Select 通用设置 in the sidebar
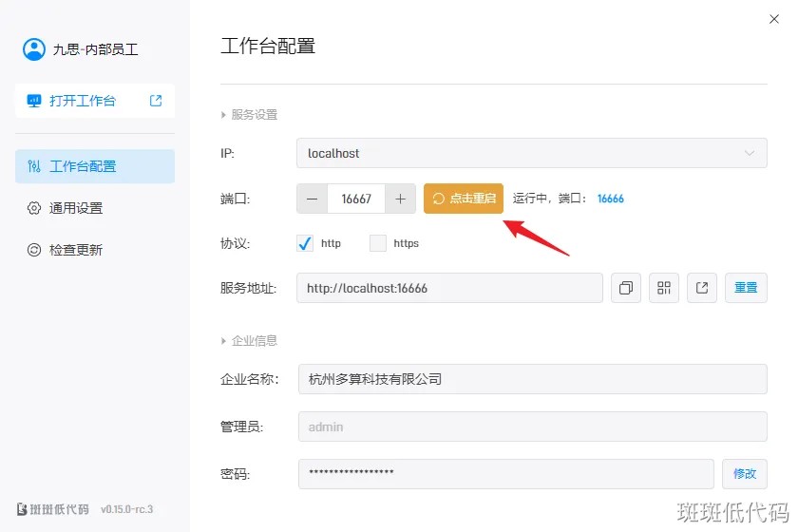 76,208
